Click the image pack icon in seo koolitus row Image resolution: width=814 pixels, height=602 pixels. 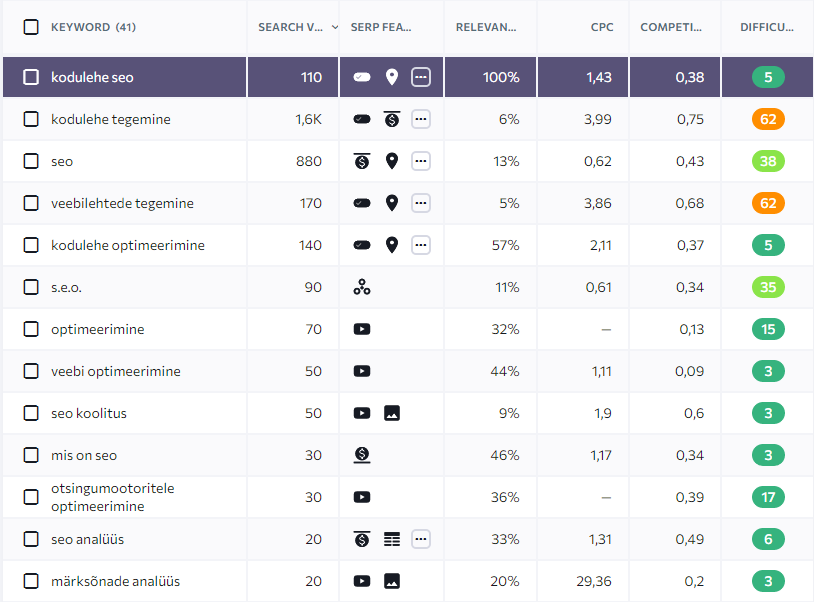pyautogui.click(x=392, y=413)
